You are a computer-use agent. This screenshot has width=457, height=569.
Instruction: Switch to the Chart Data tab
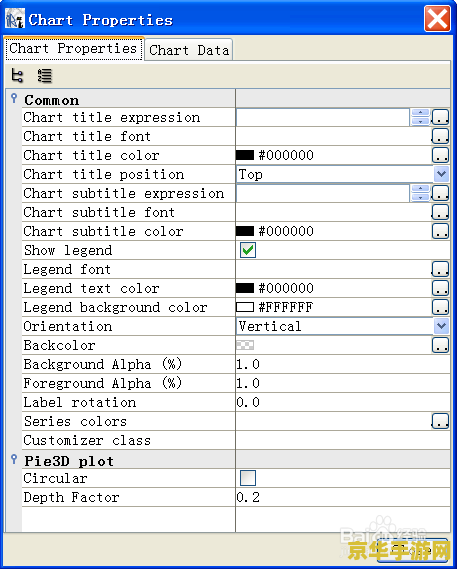[189, 50]
